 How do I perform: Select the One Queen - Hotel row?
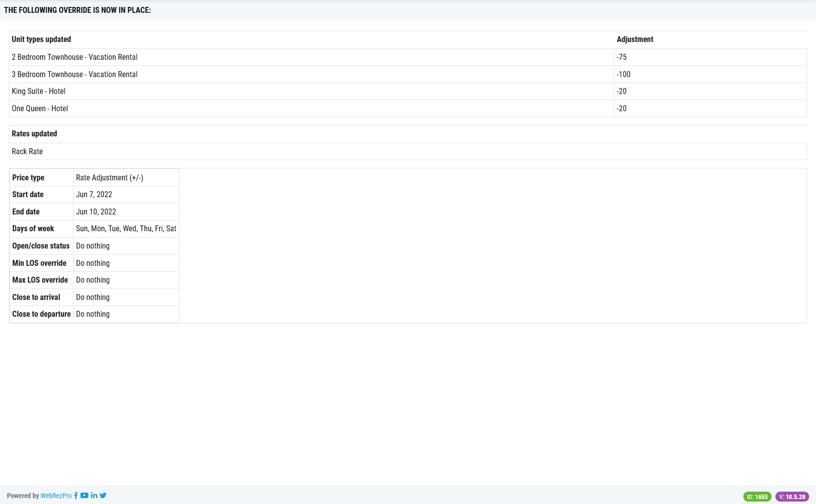coord(40,108)
